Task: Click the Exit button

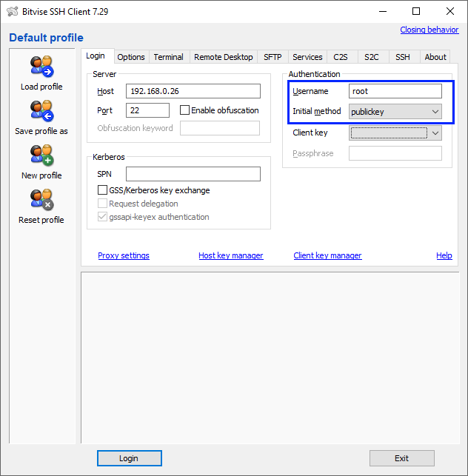Action: 402,458
